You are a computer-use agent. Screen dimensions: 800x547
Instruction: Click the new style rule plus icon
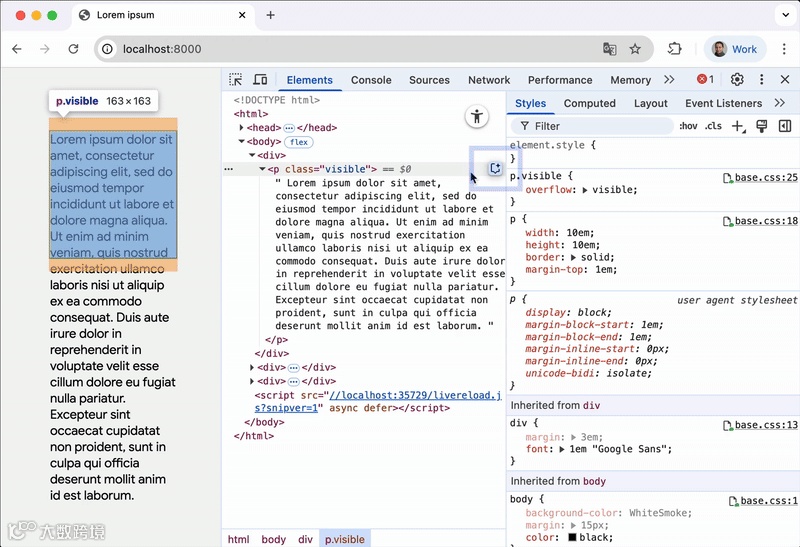point(738,126)
